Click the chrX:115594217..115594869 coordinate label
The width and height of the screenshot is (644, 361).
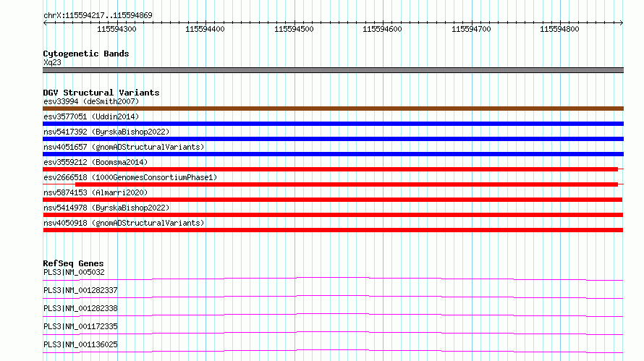(98, 15)
